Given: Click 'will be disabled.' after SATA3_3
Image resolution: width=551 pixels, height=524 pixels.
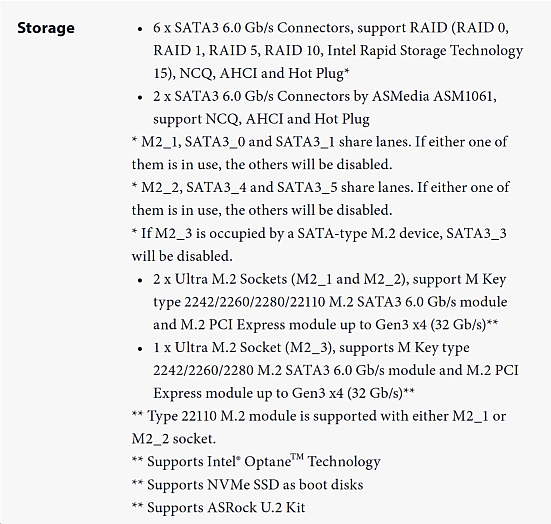Looking at the screenshot, I should point(182,256).
